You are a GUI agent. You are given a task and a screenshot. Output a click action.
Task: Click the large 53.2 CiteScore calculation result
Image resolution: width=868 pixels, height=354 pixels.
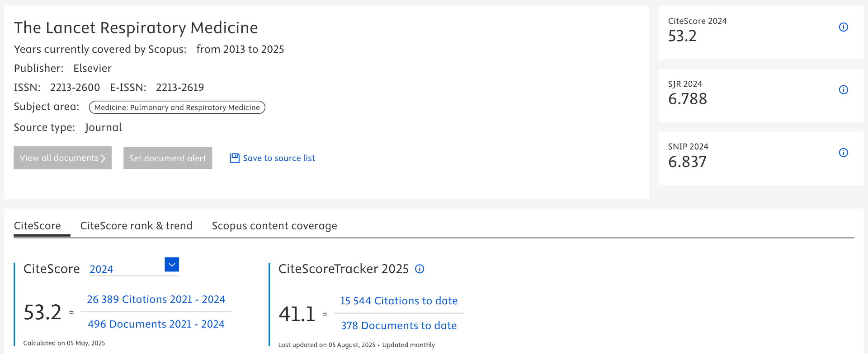pos(42,312)
